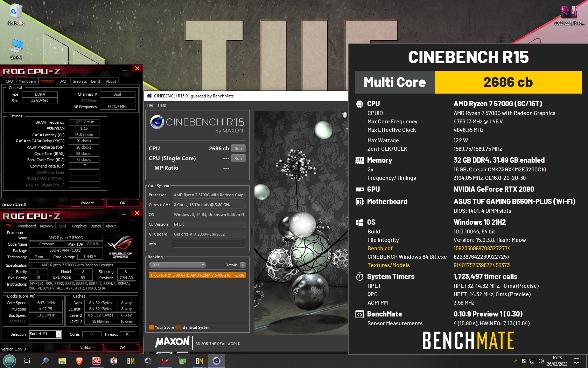
Task: Click the picture tray icon
Action: 524,361
